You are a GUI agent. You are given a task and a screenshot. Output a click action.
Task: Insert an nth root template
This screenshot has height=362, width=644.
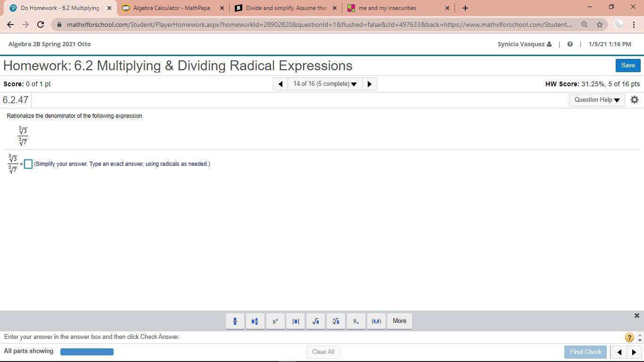pyautogui.click(x=336, y=321)
